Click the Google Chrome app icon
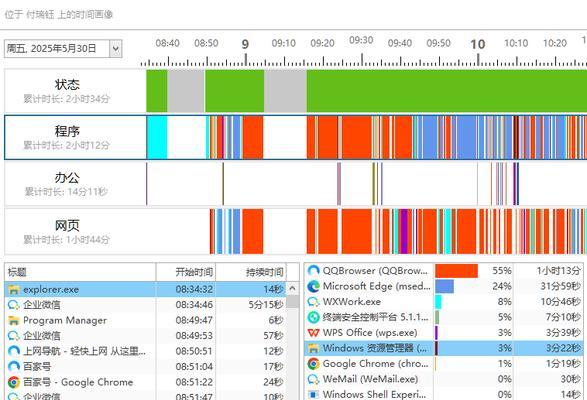Image resolution: width=587 pixels, height=400 pixels. pyautogui.click(x=313, y=364)
